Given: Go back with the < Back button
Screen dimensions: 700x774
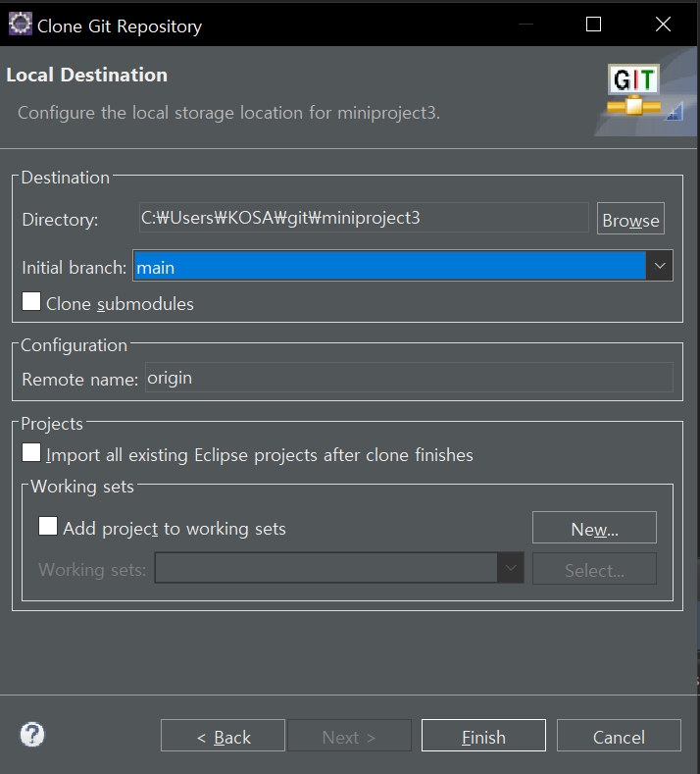Looking at the screenshot, I should click(223, 736).
